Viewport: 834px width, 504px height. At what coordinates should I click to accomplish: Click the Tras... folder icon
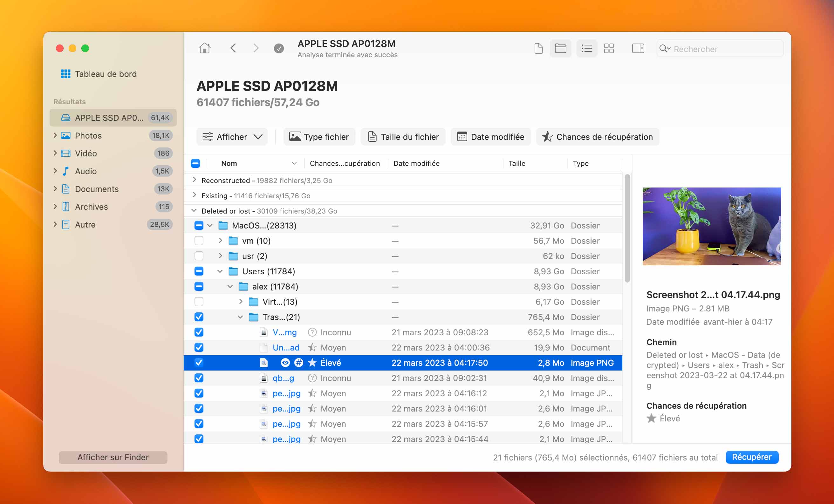[x=254, y=317]
